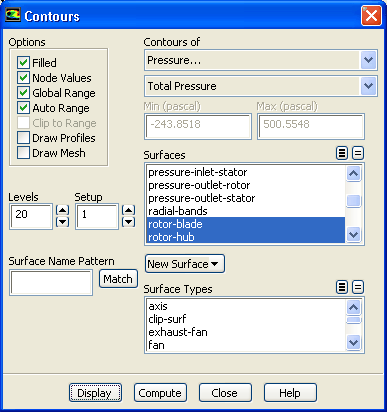Increase the Setup value with up arrow

[128, 210]
